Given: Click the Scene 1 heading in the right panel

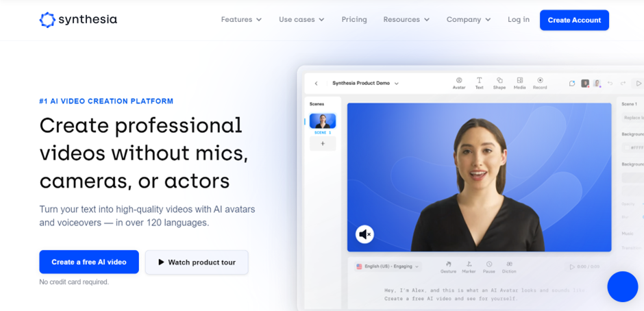Looking at the screenshot, I should (629, 104).
